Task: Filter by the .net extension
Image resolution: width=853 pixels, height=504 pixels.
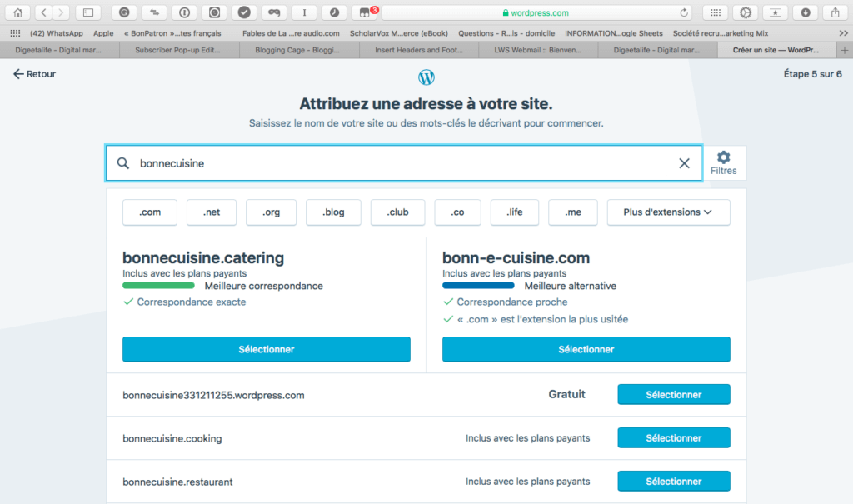Action: pyautogui.click(x=212, y=212)
